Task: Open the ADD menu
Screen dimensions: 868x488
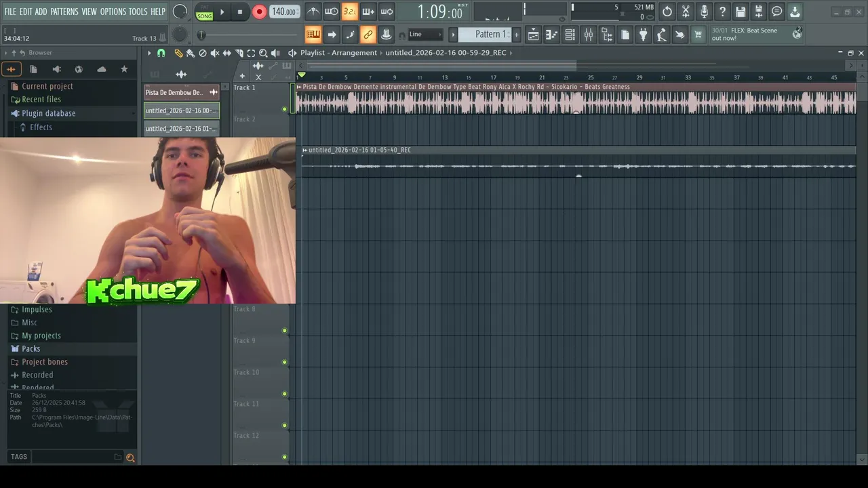Action: 41,12
